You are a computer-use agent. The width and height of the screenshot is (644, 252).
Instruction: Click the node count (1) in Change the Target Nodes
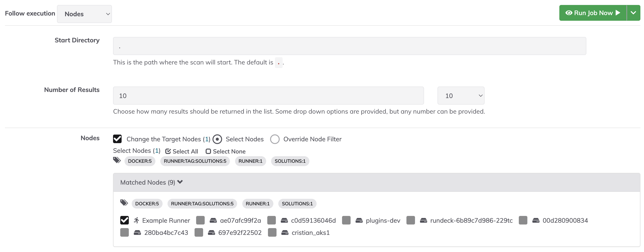[206, 139]
